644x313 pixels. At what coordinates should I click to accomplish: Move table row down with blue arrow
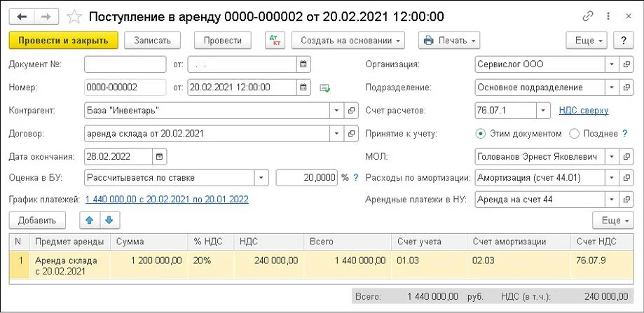[109, 221]
